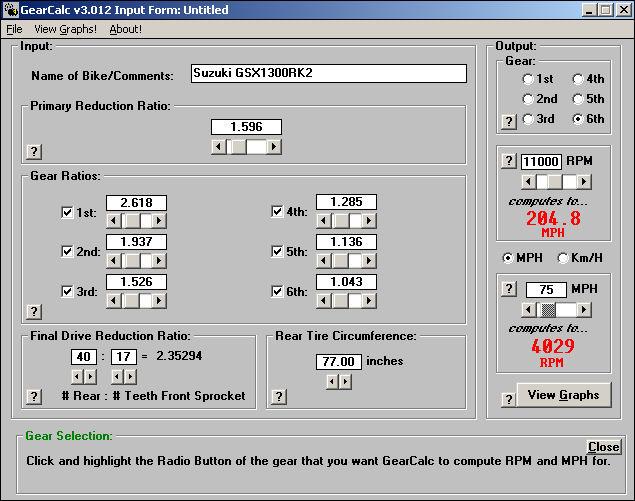Click the Name of Bike/Comments field
This screenshot has width=635, height=501.
(x=329, y=73)
